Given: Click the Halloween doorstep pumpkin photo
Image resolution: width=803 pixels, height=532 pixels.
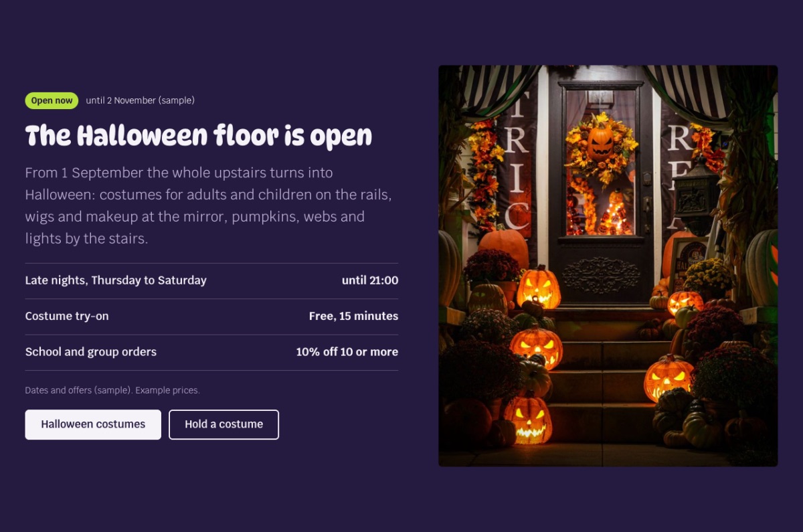Looking at the screenshot, I should (x=608, y=266).
